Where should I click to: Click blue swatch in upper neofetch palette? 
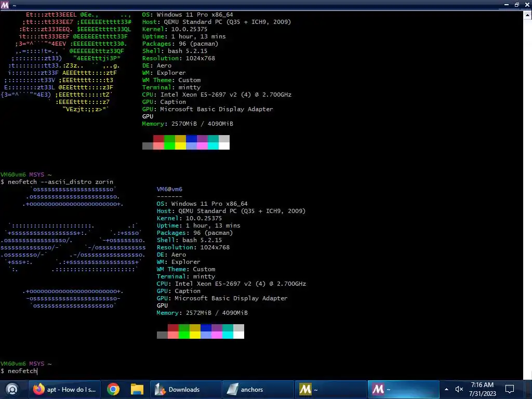[x=191, y=138]
